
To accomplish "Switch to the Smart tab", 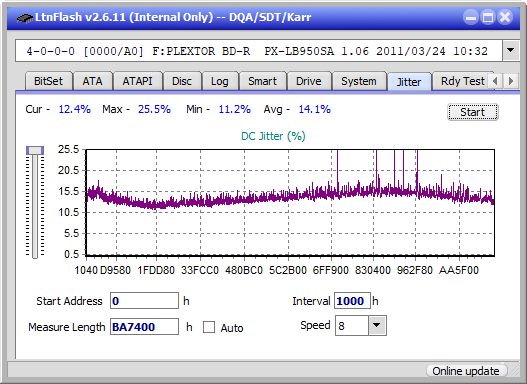I will 262,81.
